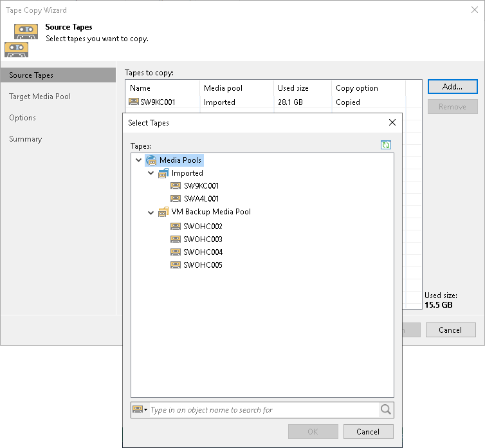Click tape icon beside SWOHC002
Image resolution: width=485 pixels, height=448 pixels.
coord(176,227)
